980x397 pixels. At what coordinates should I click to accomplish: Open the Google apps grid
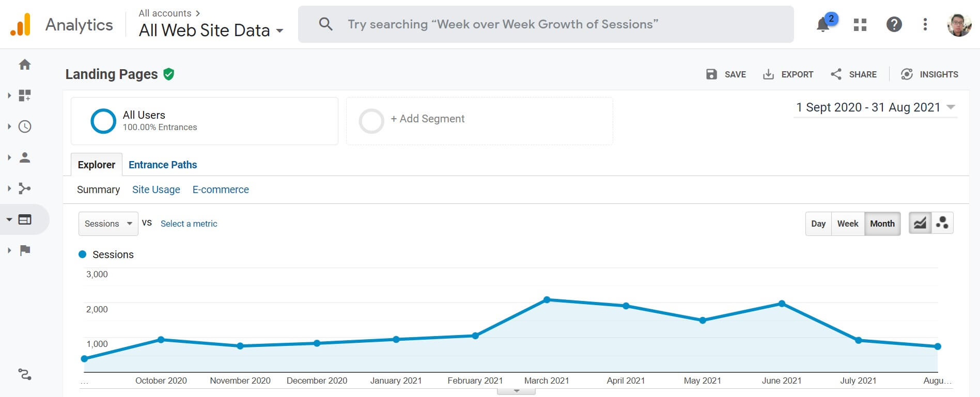pyautogui.click(x=859, y=24)
